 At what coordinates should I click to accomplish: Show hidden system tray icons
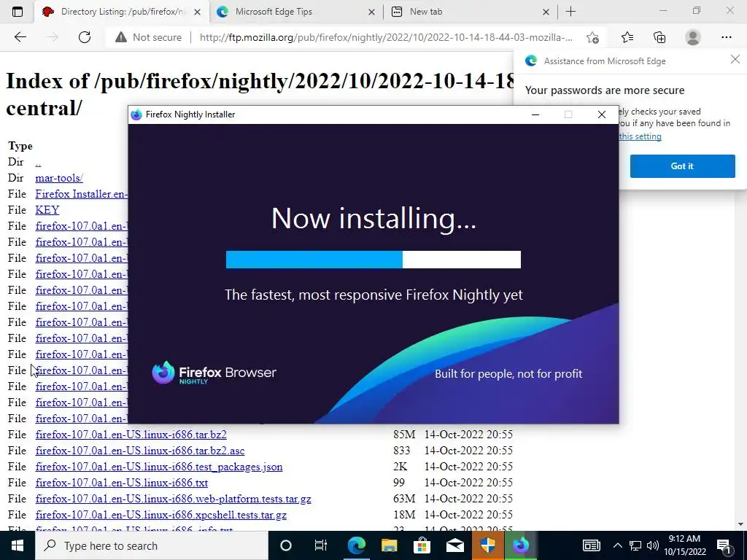617,545
